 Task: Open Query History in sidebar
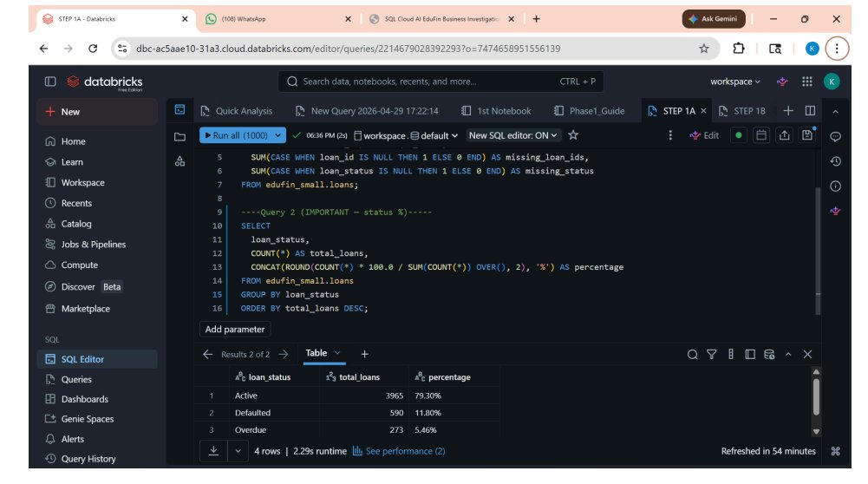click(x=97, y=459)
